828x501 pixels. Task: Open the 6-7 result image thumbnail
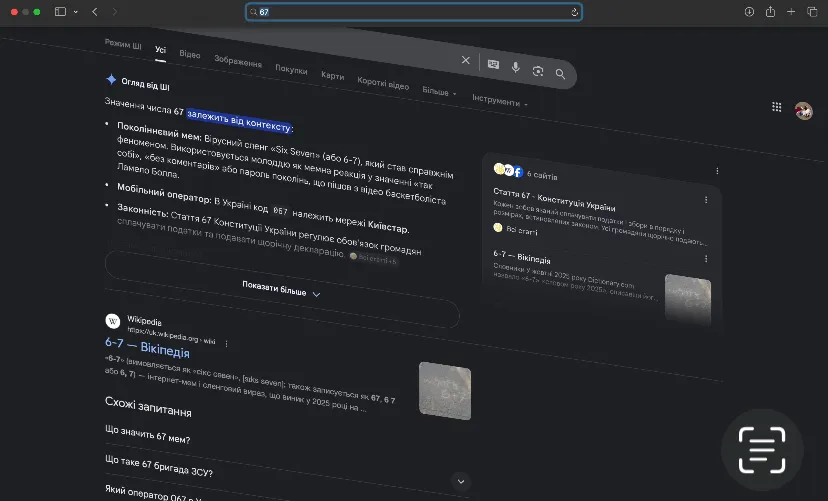445,391
